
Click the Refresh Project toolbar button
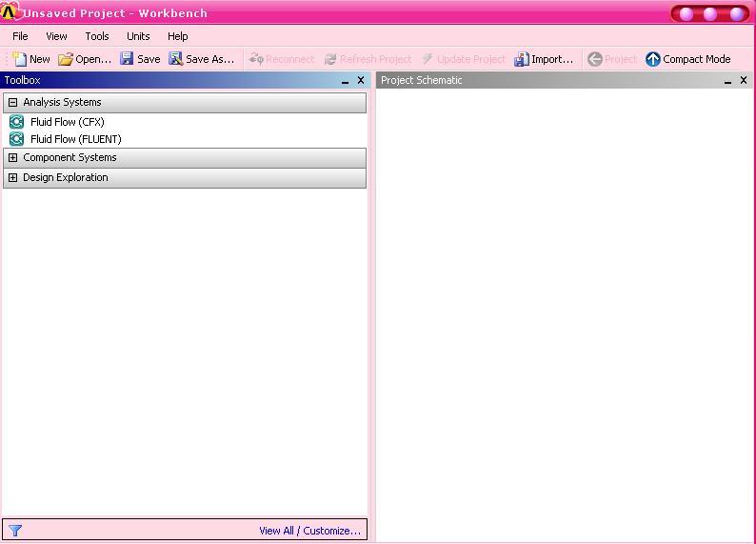[x=368, y=59]
